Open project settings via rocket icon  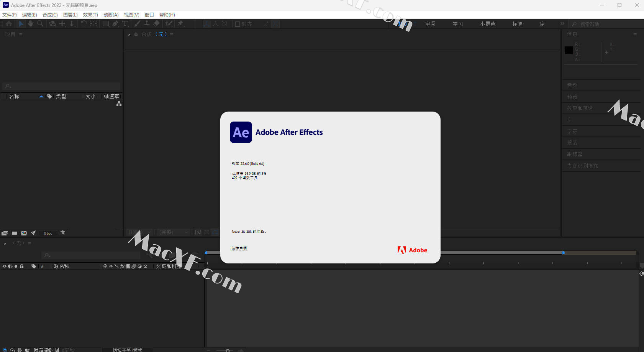[33, 233]
